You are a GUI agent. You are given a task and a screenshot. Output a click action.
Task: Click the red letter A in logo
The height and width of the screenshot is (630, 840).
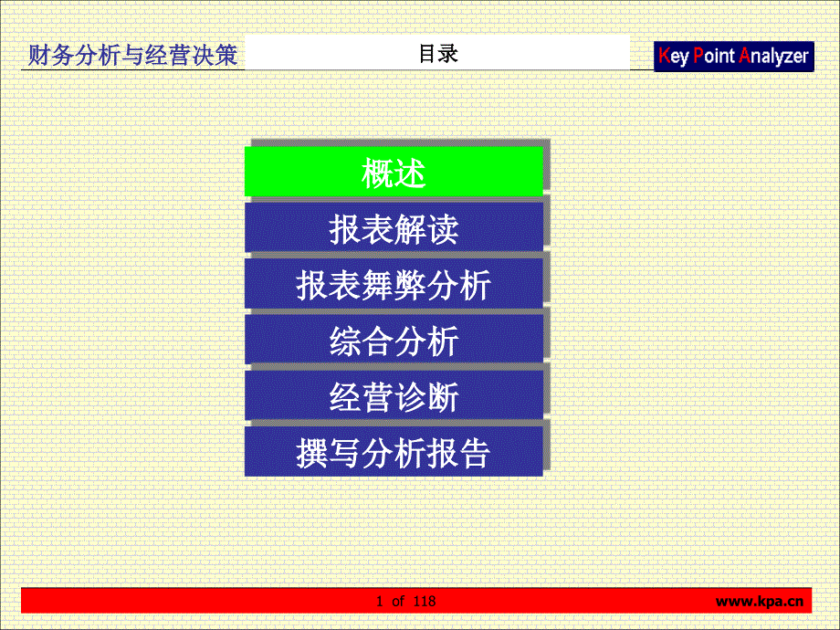pos(744,56)
